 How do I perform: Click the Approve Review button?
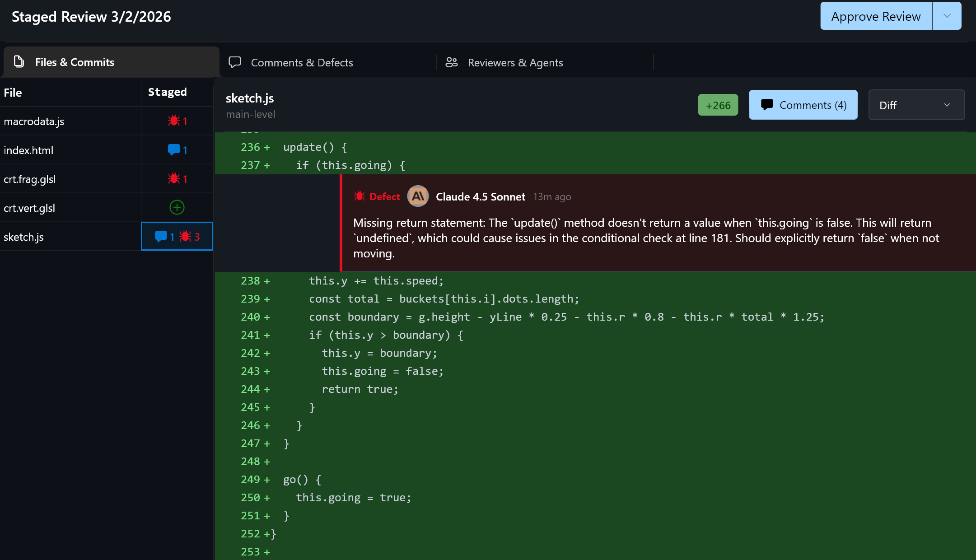click(875, 16)
